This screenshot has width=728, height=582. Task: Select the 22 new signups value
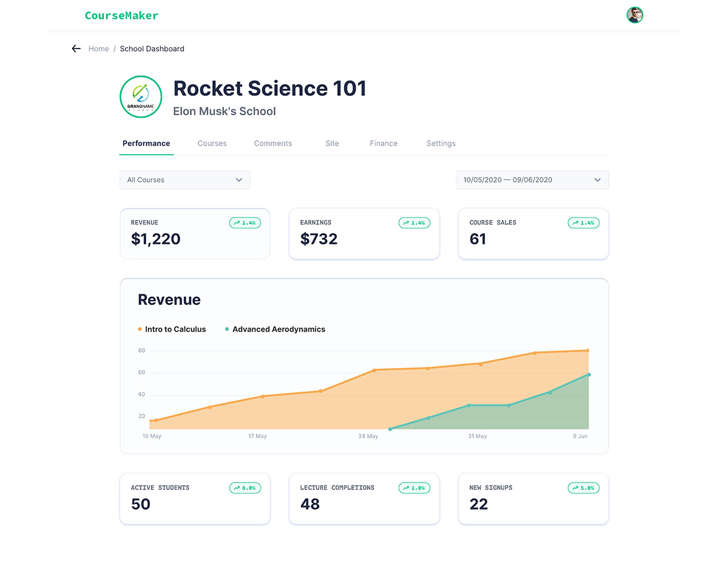(479, 504)
